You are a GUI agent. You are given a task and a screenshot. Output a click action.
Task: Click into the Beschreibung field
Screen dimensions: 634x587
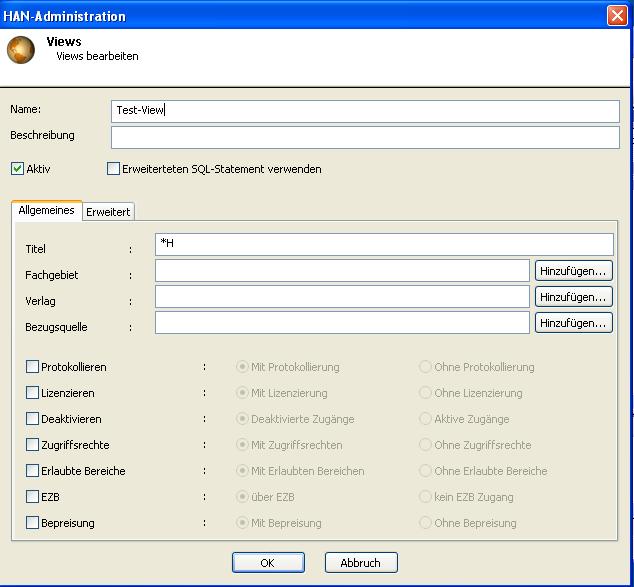(x=365, y=137)
